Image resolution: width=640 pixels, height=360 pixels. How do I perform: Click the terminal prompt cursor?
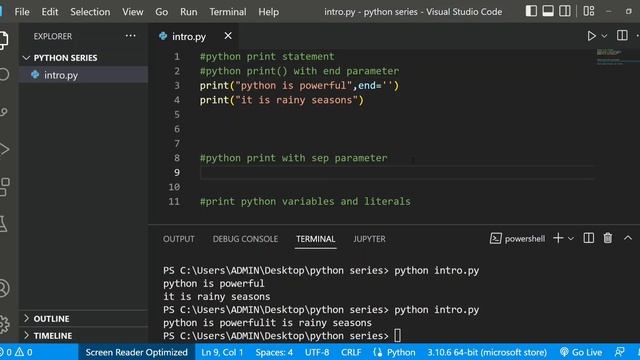pos(398,336)
